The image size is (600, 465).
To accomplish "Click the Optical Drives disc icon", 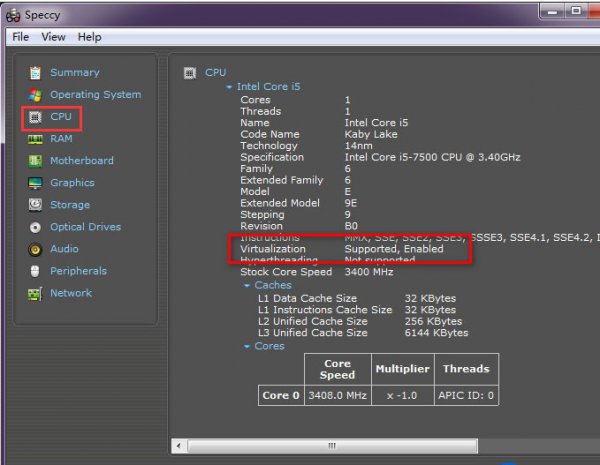I will point(35,227).
